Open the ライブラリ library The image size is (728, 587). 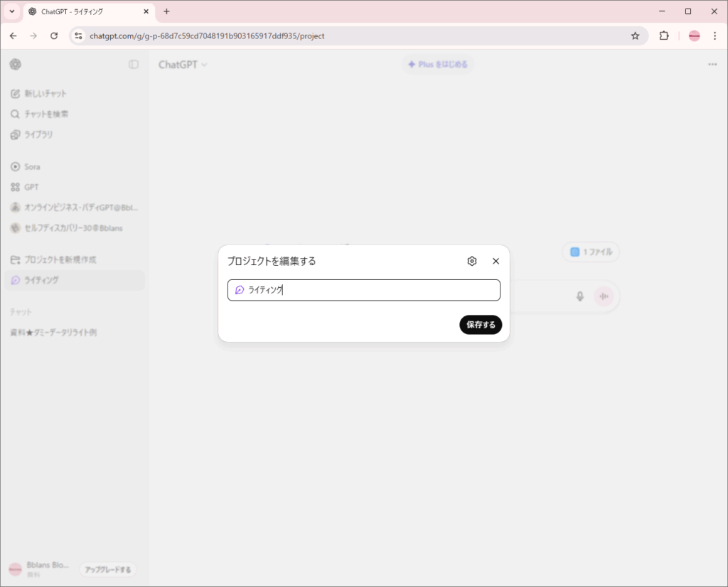[x=38, y=134]
